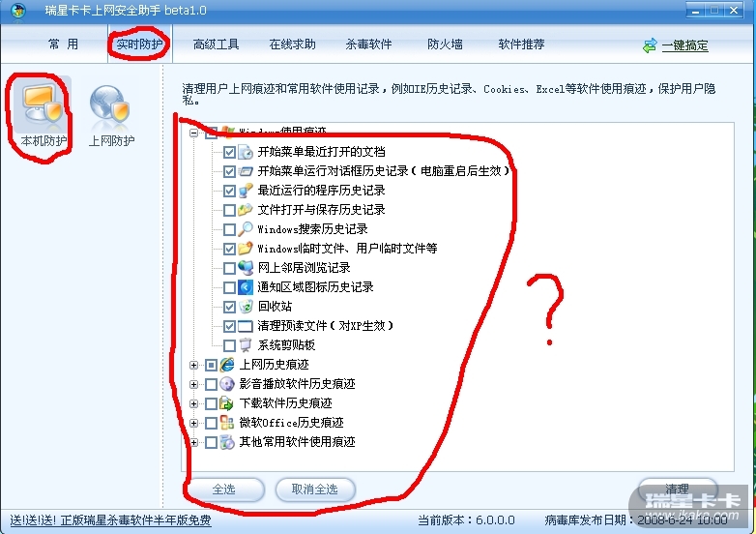Click the Office icon beside 微软Office历史痕迹
756x534 pixels.
(227, 423)
